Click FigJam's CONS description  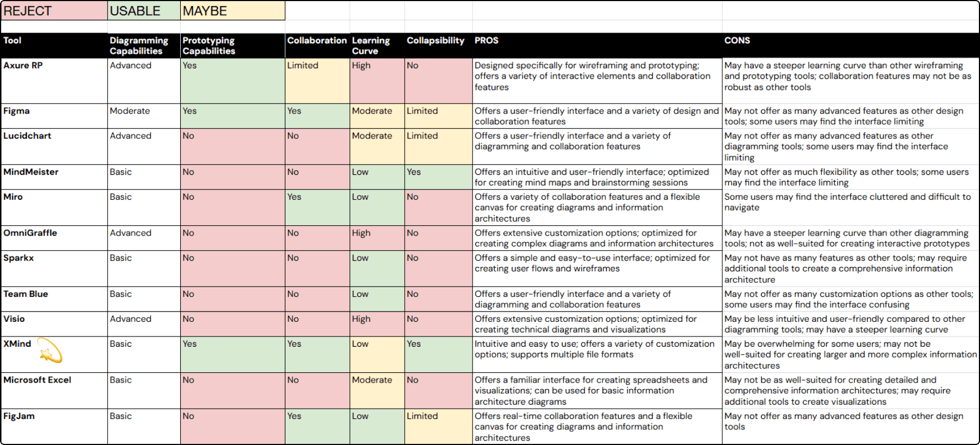point(850,427)
